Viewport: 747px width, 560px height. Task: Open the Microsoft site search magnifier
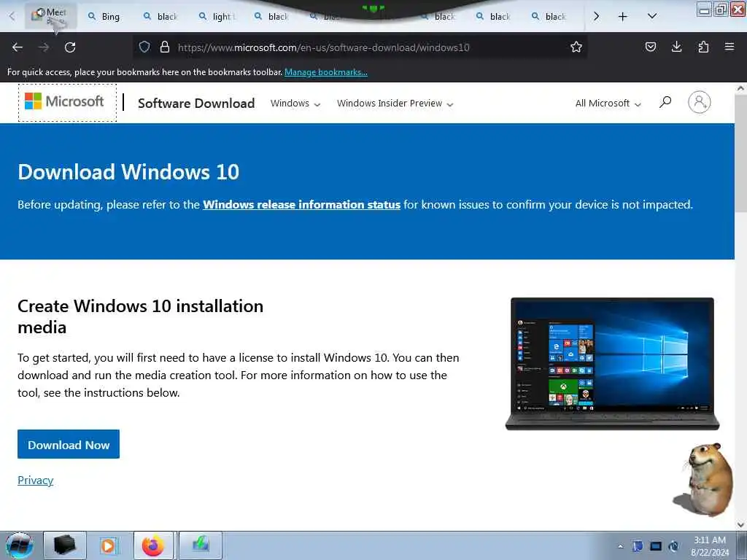665,102
